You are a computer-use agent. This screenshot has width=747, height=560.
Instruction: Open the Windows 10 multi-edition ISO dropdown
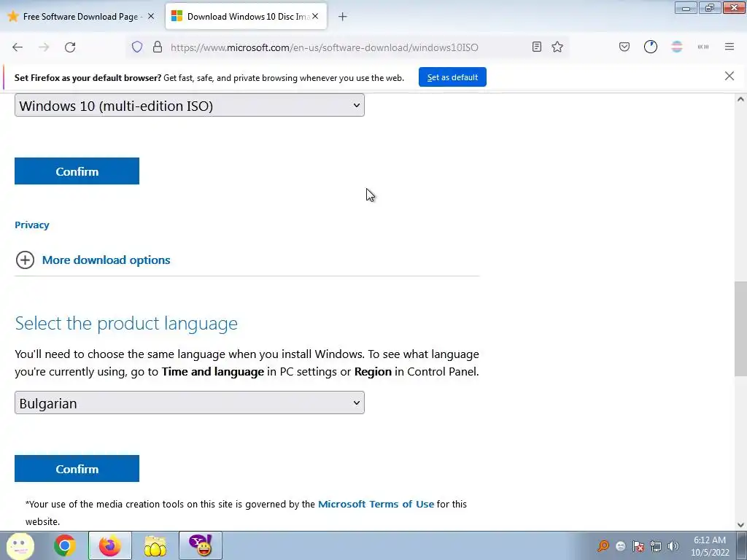point(190,105)
